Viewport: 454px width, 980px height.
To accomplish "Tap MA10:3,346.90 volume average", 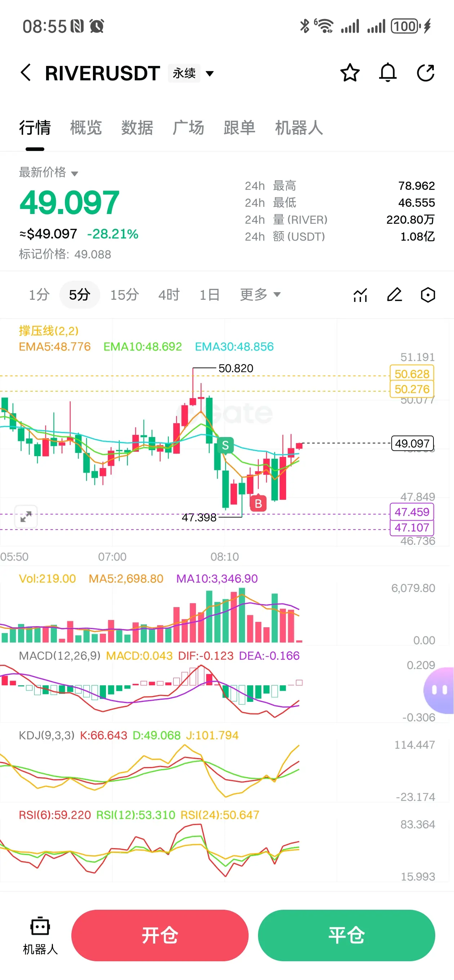I will (x=217, y=579).
